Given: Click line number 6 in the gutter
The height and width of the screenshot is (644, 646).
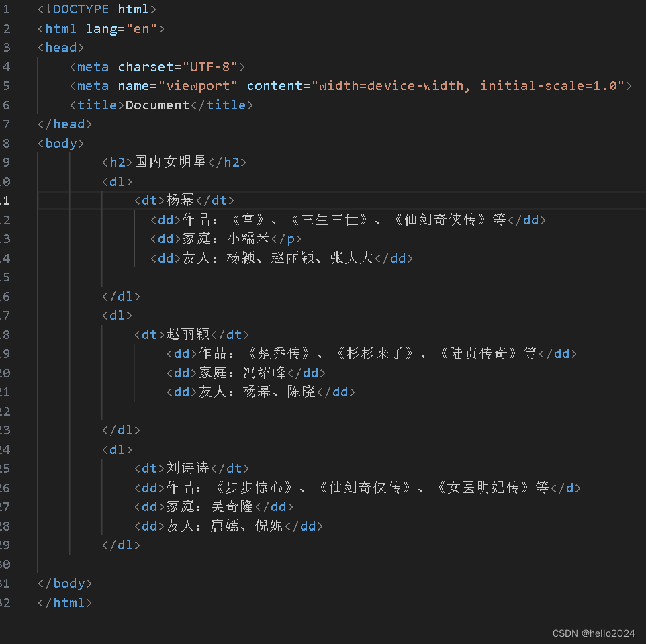Looking at the screenshot, I should [x=6, y=105].
